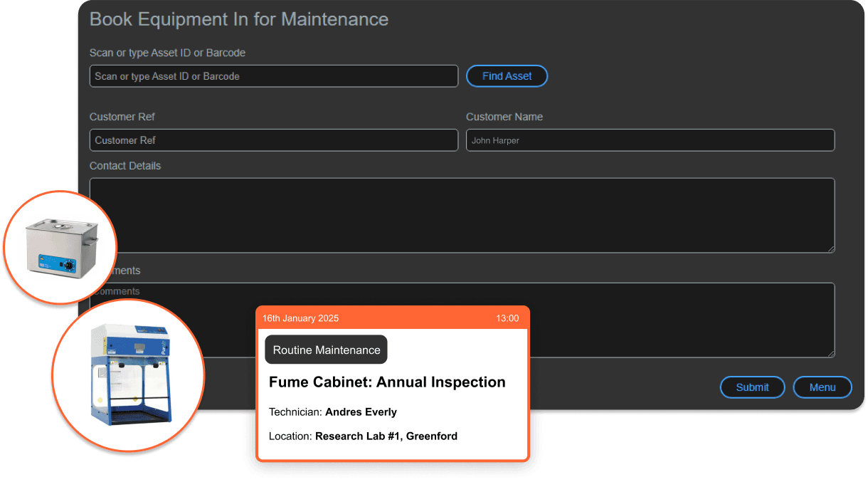868x482 pixels.
Task: Submit the maintenance booking form
Action: [752, 387]
